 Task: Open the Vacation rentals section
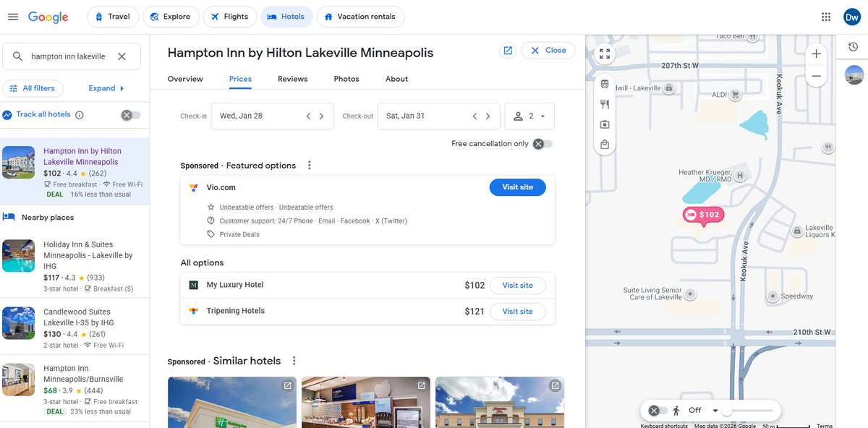360,17
